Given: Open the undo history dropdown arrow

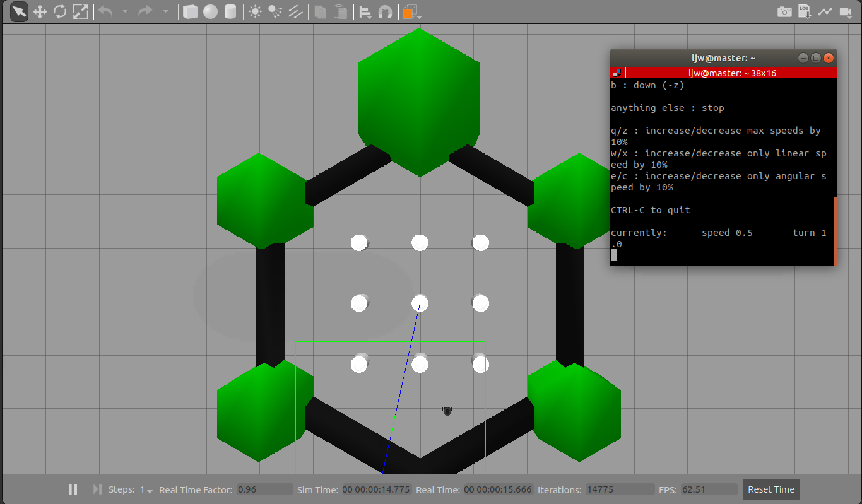Looking at the screenshot, I should click(x=125, y=11).
